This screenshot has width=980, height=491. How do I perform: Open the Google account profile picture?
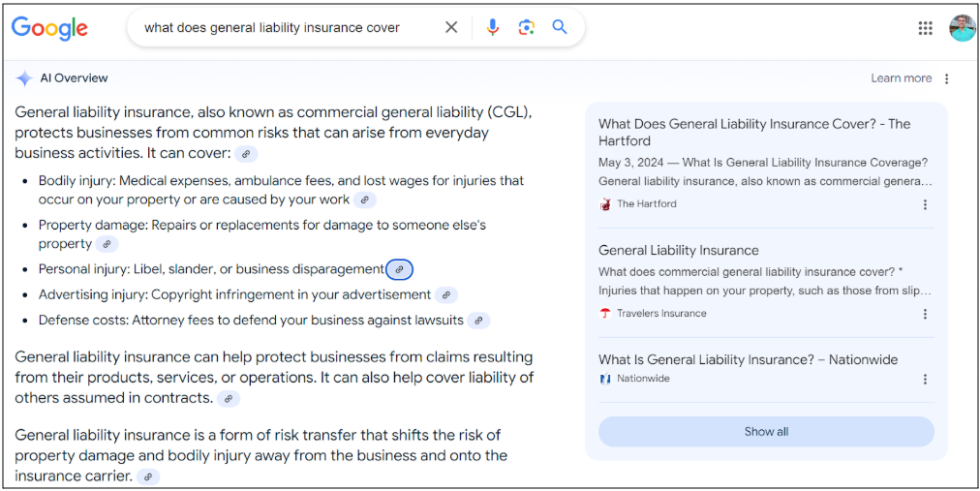pos(962,28)
